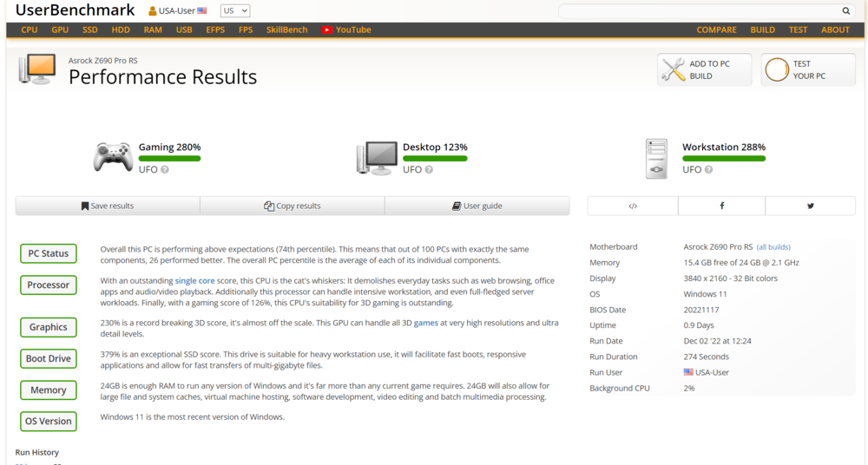Click the Processor button
This screenshot has height=465, width=868.
pos(48,285)
